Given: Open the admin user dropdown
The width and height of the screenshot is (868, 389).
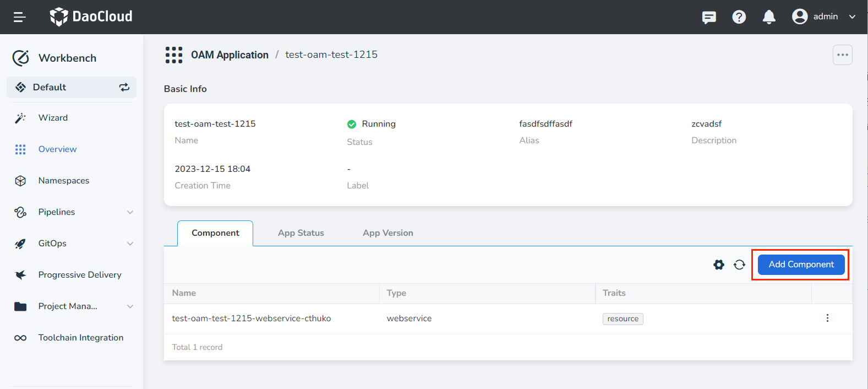Looking at the screenshot, I should tap(824, 17).
